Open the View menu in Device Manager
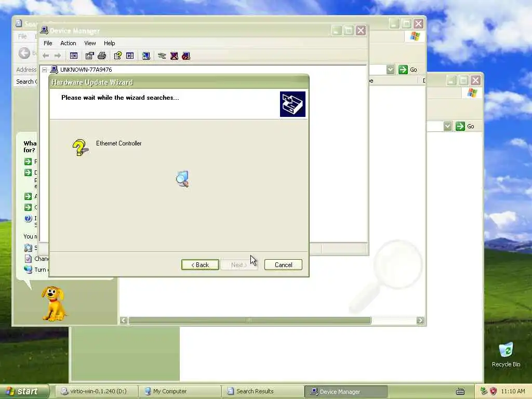Viewport: 532px width, 399px height. pyautogui.click(x=90, y=43)
